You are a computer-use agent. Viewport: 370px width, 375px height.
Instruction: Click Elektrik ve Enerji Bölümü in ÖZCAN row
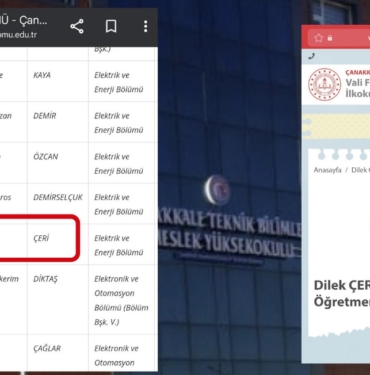[x=119, y=164]
